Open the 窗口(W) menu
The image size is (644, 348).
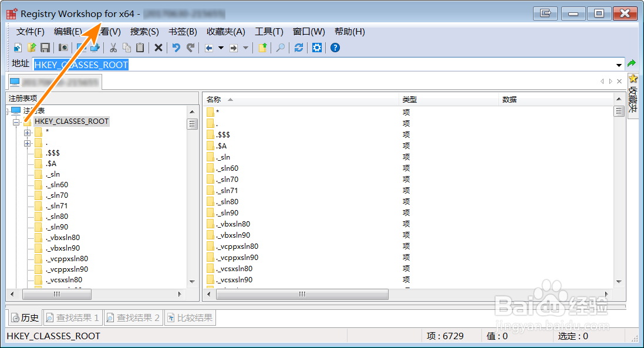click(x=309, y=32)
